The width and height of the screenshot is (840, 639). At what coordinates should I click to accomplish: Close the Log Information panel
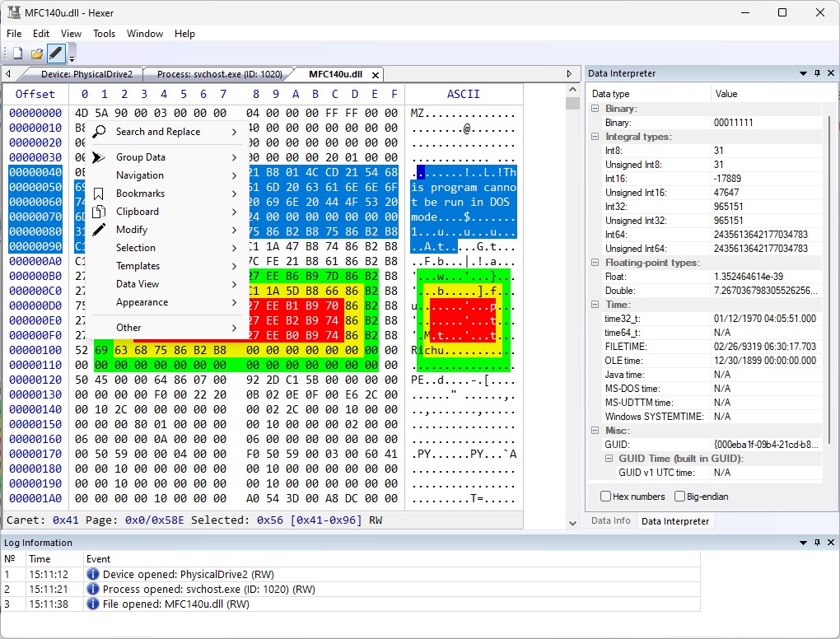point(831,543)
